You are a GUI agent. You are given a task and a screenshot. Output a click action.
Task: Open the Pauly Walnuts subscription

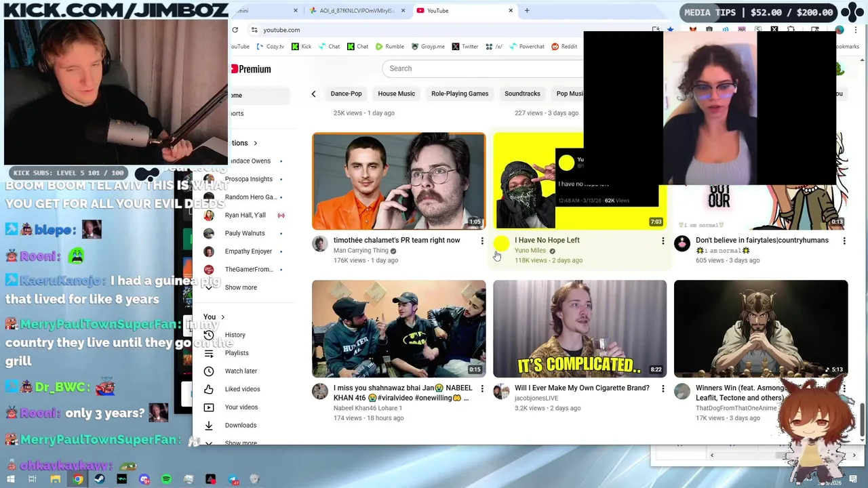245,233
